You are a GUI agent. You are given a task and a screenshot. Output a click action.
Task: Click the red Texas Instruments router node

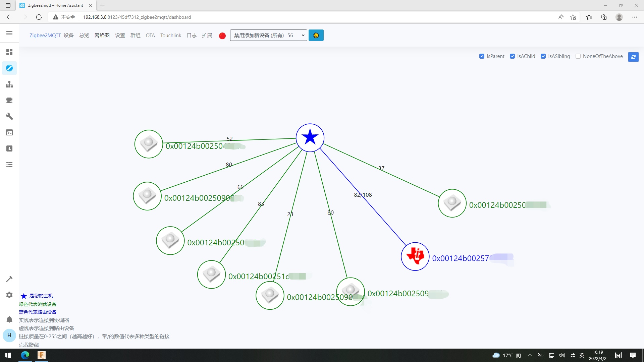point(415,256)
